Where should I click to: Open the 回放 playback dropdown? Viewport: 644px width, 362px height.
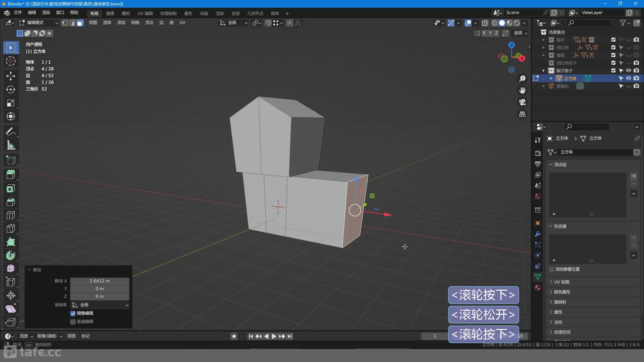point(26,336)
